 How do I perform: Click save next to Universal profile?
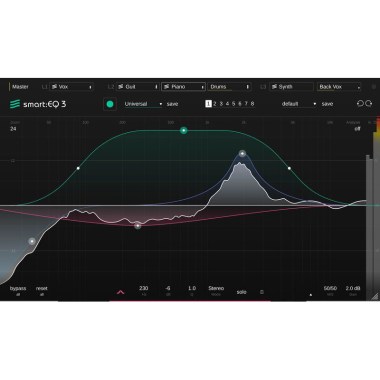tap(172, 104)
